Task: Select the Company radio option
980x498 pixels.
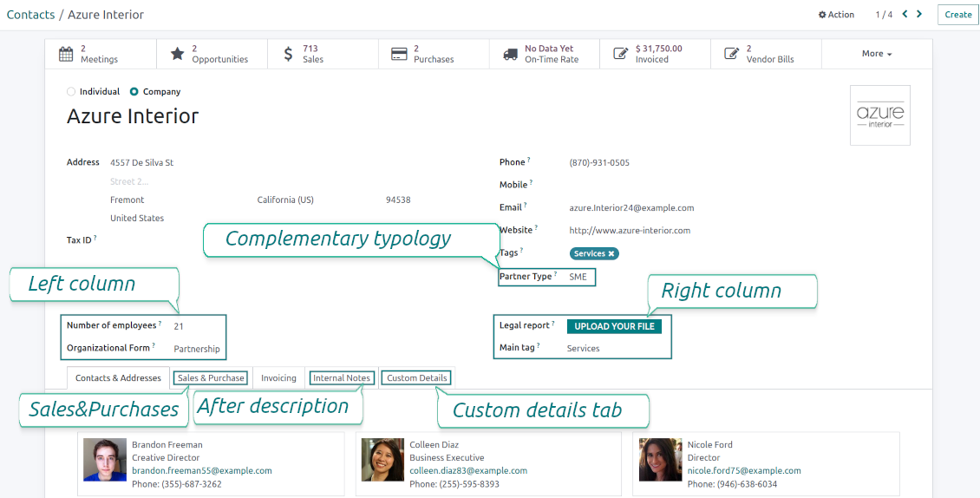Action: 134,91
